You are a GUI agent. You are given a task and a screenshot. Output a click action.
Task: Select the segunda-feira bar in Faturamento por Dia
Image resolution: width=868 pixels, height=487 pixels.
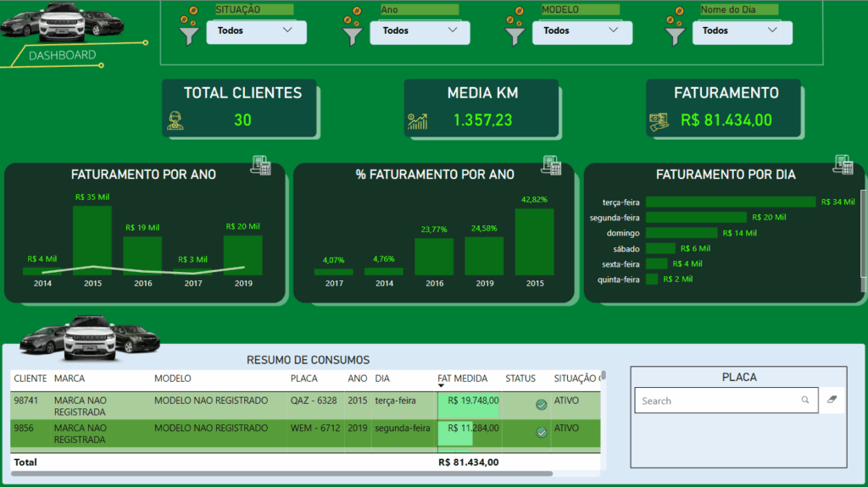(x=697, y=218)
